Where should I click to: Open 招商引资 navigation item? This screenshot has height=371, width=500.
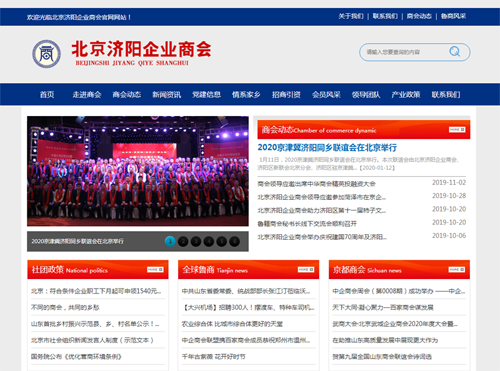tap(286, 95)
